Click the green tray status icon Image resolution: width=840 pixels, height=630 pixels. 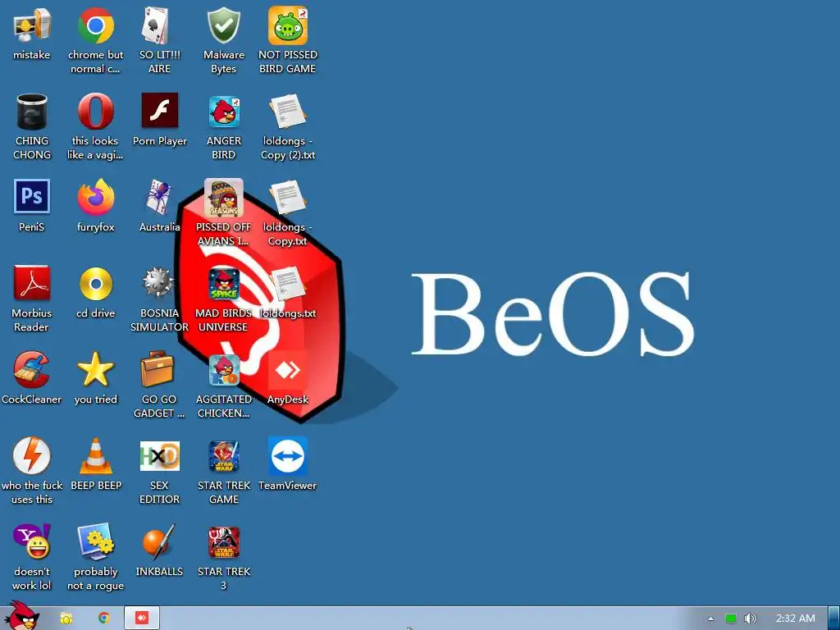(x=731, y=619)
